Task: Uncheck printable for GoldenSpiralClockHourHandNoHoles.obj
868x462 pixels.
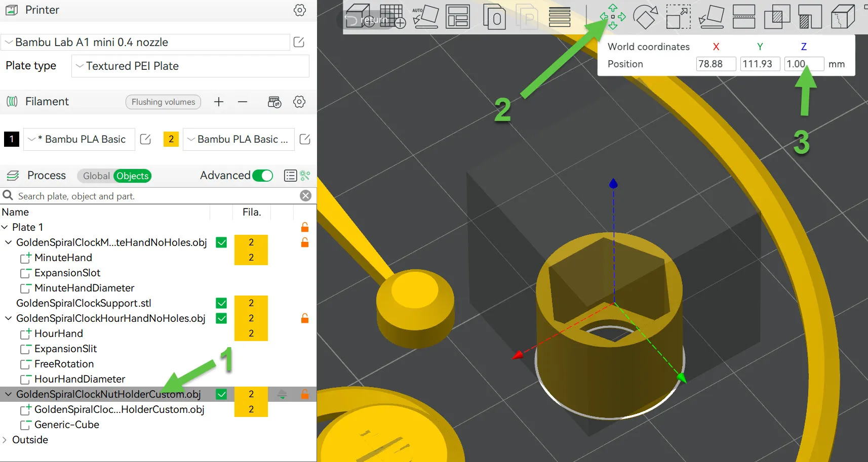Action: [221, 318]
